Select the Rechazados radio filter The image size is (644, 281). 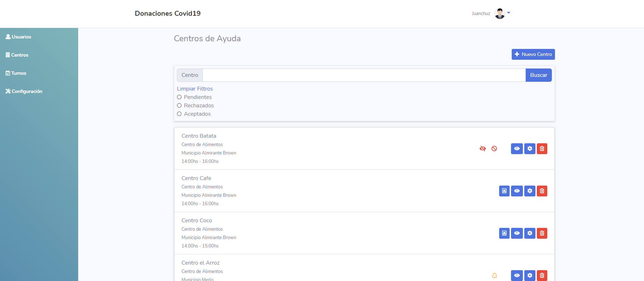(x=179, y=106)
